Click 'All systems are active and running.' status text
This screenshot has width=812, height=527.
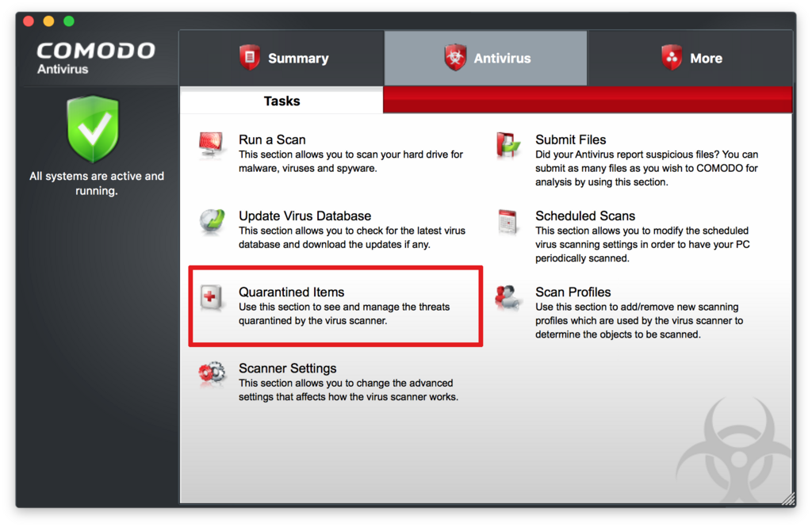[96, 183]
